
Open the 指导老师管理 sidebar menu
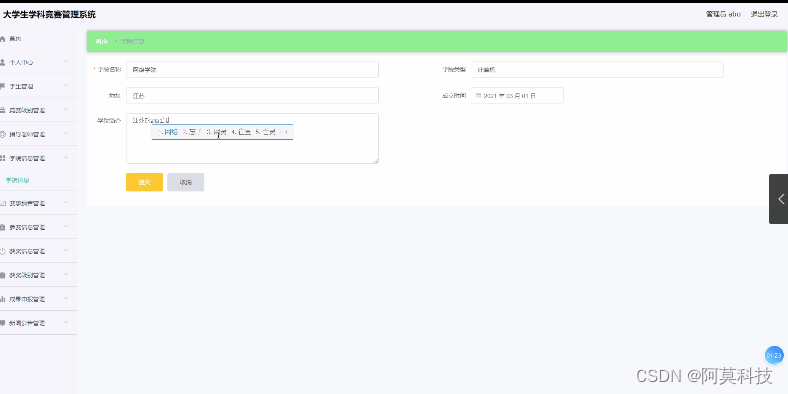(38, 134)
